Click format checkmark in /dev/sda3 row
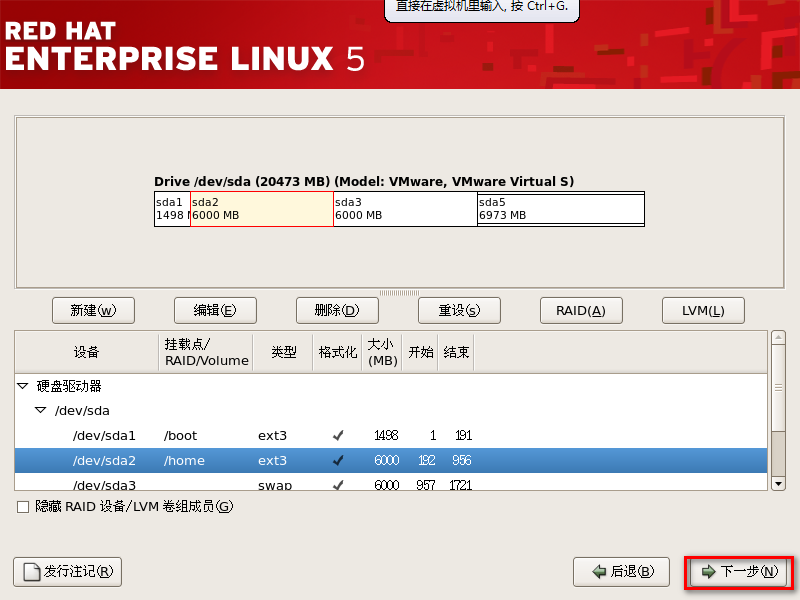 (338, 485)
